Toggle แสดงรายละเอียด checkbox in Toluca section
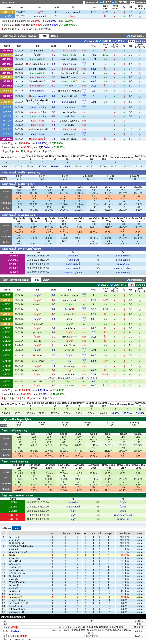 coord(128,280)
